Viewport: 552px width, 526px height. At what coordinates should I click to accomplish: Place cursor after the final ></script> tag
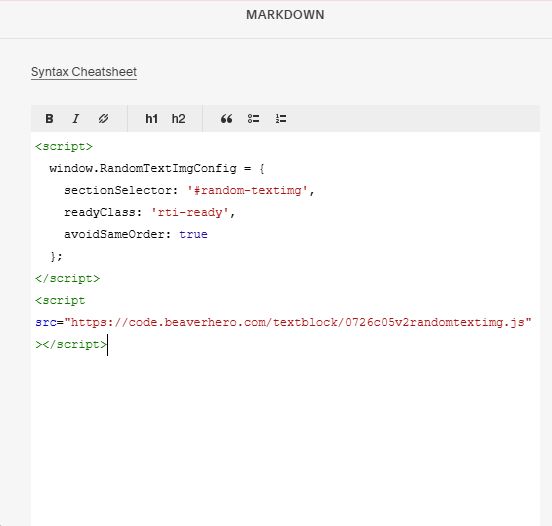pyautogui.click(x=107, y=345)
